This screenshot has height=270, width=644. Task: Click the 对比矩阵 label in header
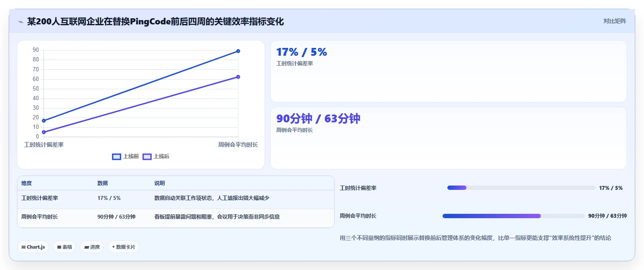(614, 21)
